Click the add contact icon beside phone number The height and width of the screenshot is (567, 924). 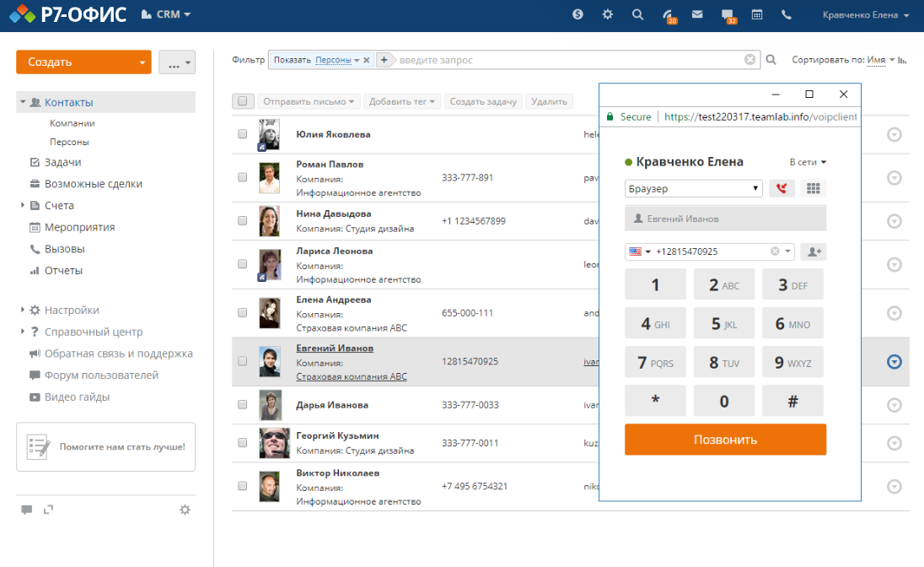(x=813, y=251)
